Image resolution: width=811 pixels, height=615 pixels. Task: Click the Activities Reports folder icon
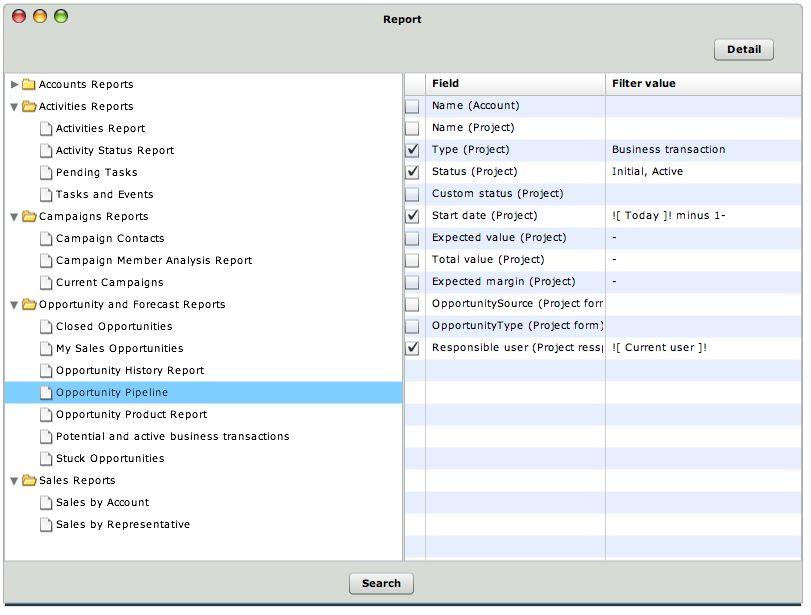29,107
